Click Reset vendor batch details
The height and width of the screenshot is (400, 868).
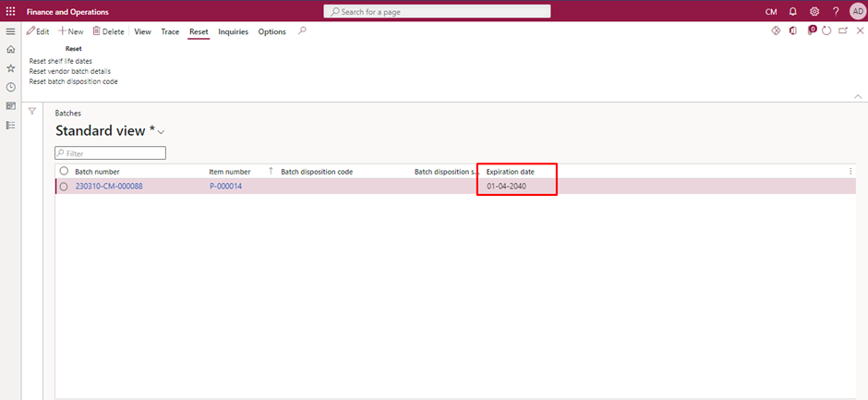[70, 71]
